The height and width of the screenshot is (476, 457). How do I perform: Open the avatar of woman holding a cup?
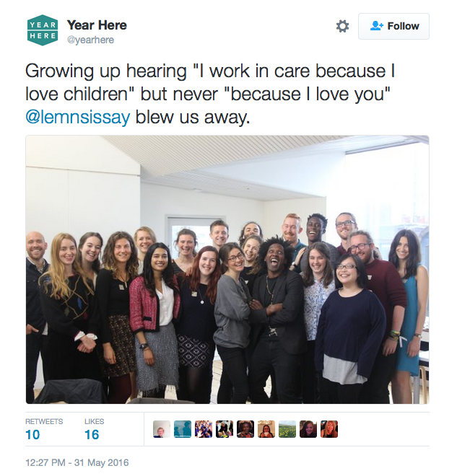[266, 429]
